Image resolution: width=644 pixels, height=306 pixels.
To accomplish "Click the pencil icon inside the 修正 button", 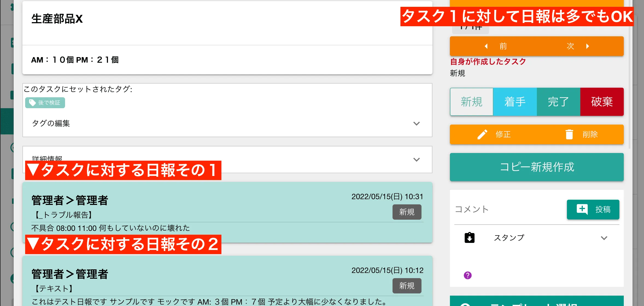I will tap(483, 134).
